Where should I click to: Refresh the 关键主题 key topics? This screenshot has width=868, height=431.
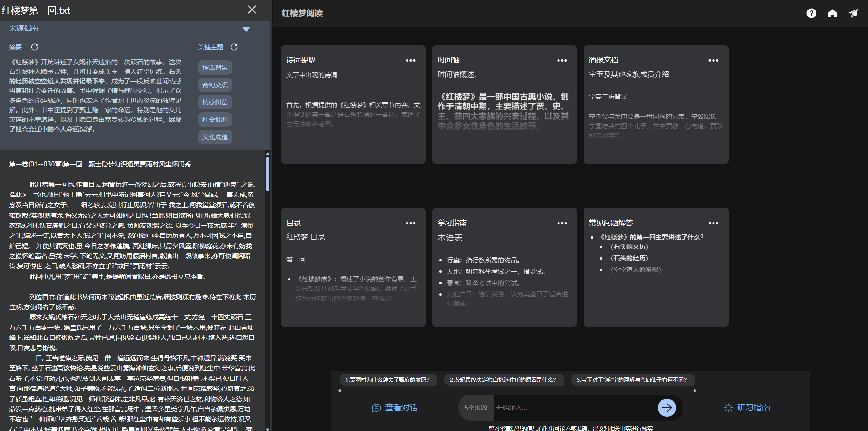(x=234, y=47)
